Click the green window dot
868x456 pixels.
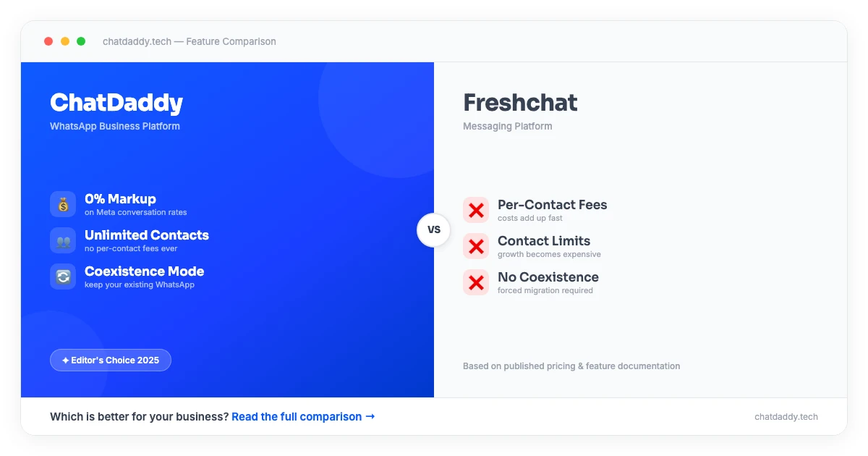tap(81, 41)
